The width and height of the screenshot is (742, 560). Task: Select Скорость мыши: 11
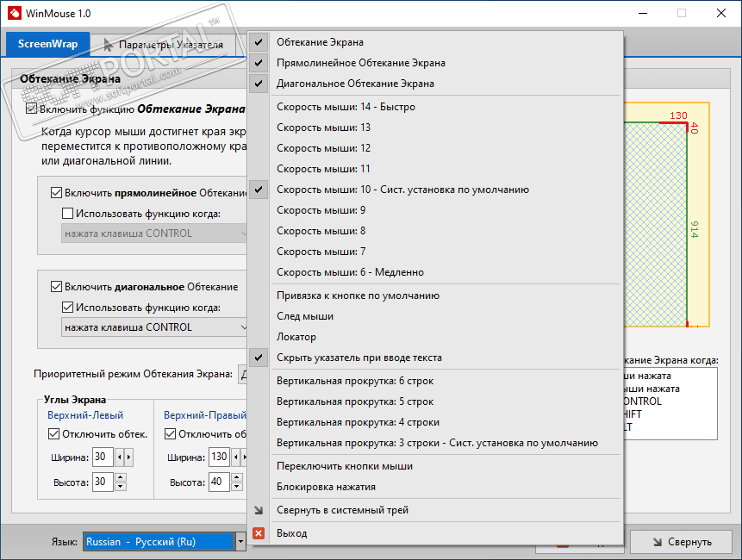tap(435, 169)
